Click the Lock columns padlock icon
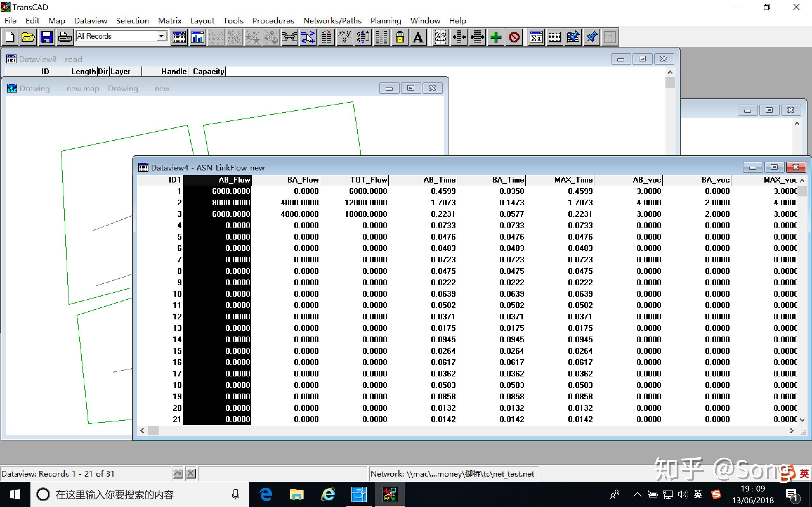Image resolution: width=812 pixels, height=507 pixels. (x=400, y=37)
